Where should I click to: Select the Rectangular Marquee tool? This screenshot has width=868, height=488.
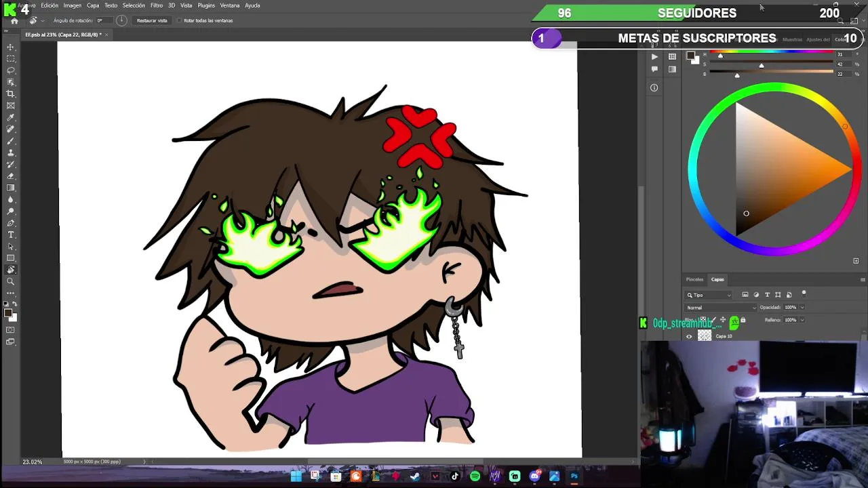(x=11, y=59)
